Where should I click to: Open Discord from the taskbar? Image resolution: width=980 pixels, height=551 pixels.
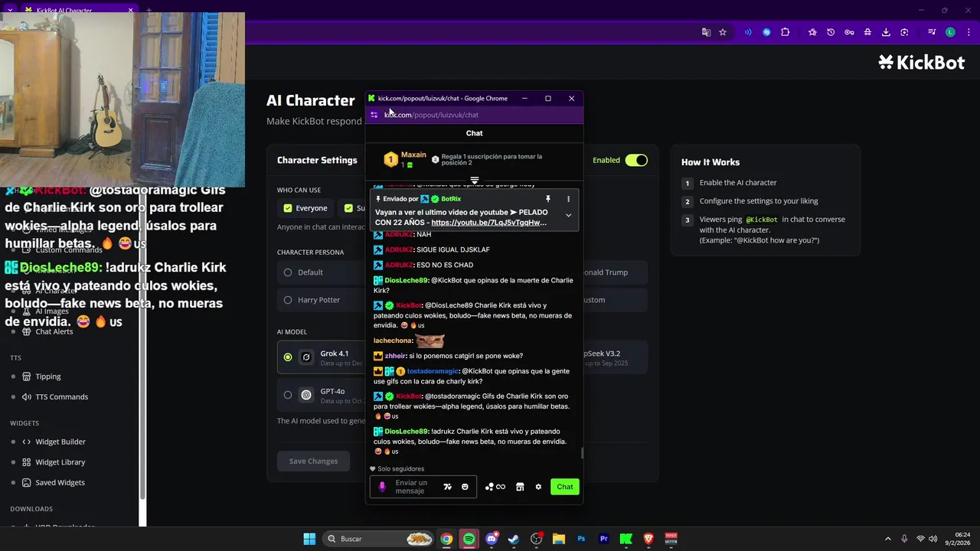click(x=492, y=539)
